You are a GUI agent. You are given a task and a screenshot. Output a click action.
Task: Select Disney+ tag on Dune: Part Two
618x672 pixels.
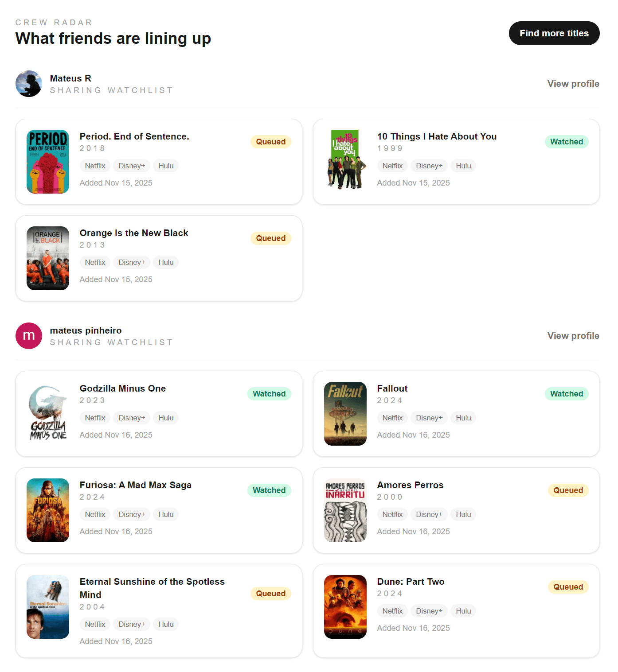coord(429,611)
